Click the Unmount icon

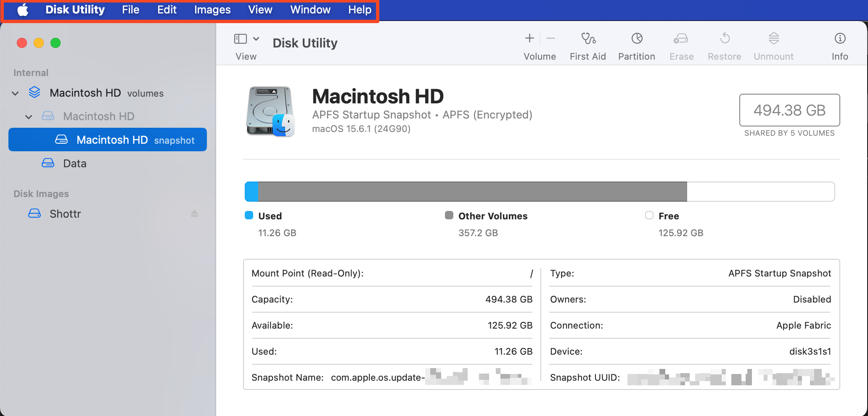[774, 38]
